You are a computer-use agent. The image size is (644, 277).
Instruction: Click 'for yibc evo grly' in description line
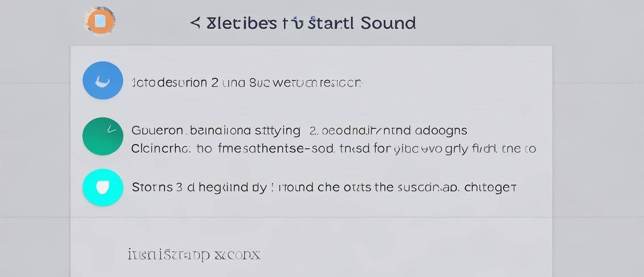tap(419, 149)
